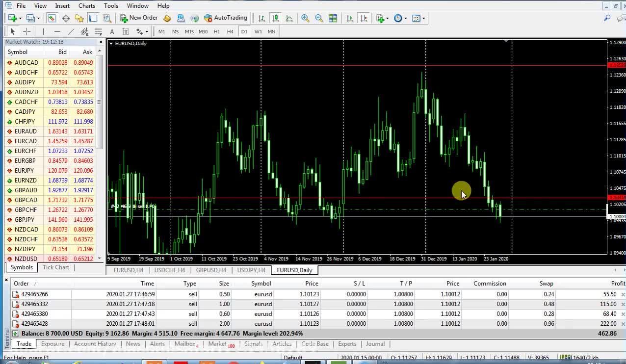Choose the Fibonacci retracement tool
626x364 pixels.
98,32
